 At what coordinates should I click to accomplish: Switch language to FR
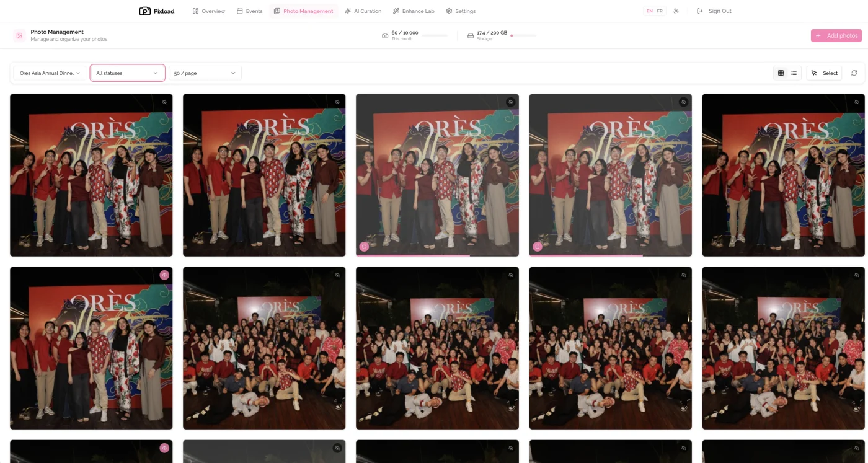pos(660,11)
